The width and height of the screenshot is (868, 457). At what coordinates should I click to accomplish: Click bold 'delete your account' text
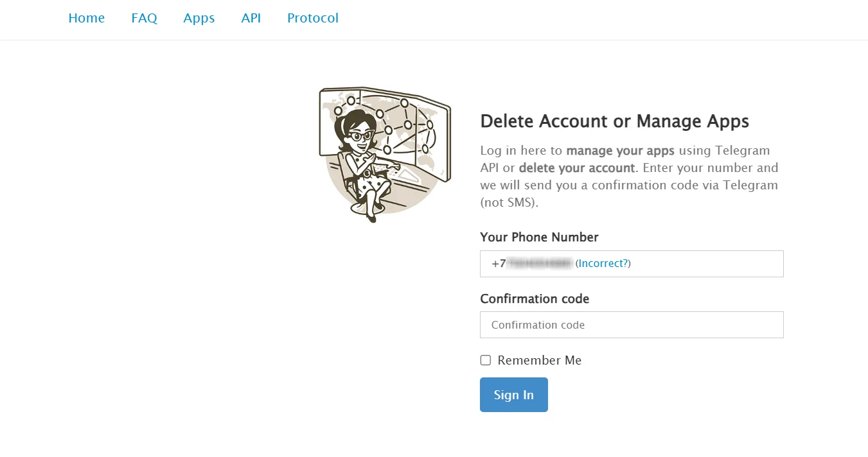tap(576, 168)
